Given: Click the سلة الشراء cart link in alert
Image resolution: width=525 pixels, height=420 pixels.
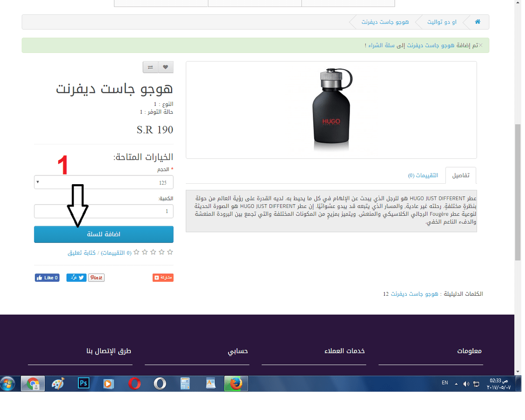Looking at the screenshot, I should (x=381, y=45).
